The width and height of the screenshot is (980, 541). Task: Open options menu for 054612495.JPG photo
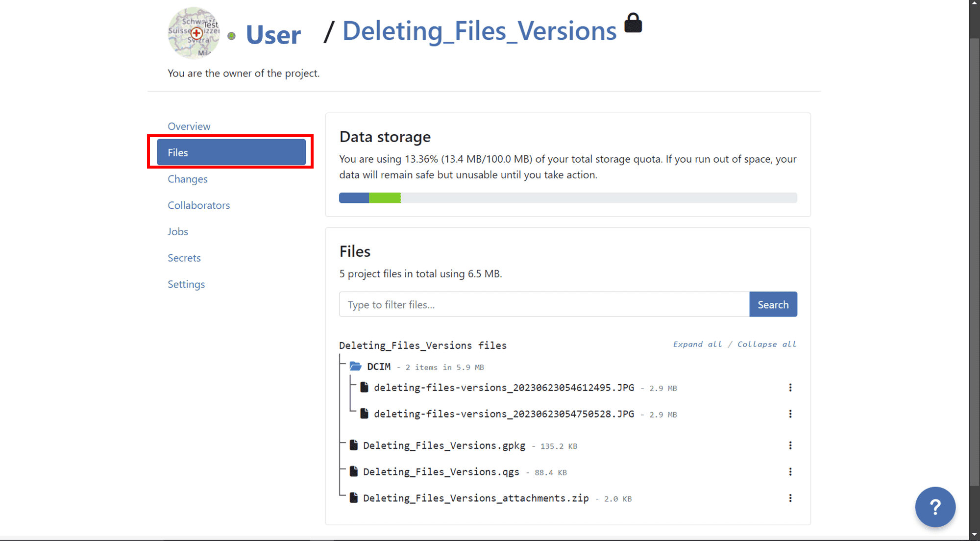click(x=790, y=388)
